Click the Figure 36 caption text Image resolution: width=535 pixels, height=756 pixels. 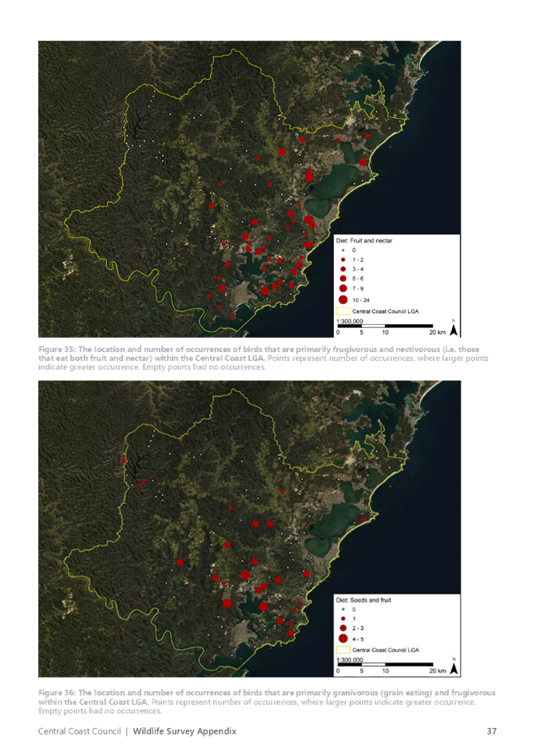(267, 702)
